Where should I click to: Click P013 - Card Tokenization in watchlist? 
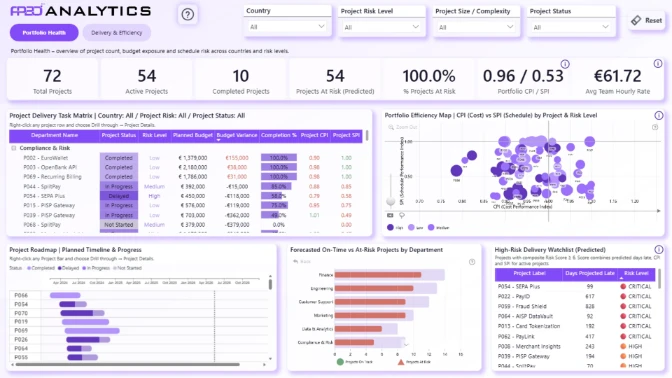[529, 326]
